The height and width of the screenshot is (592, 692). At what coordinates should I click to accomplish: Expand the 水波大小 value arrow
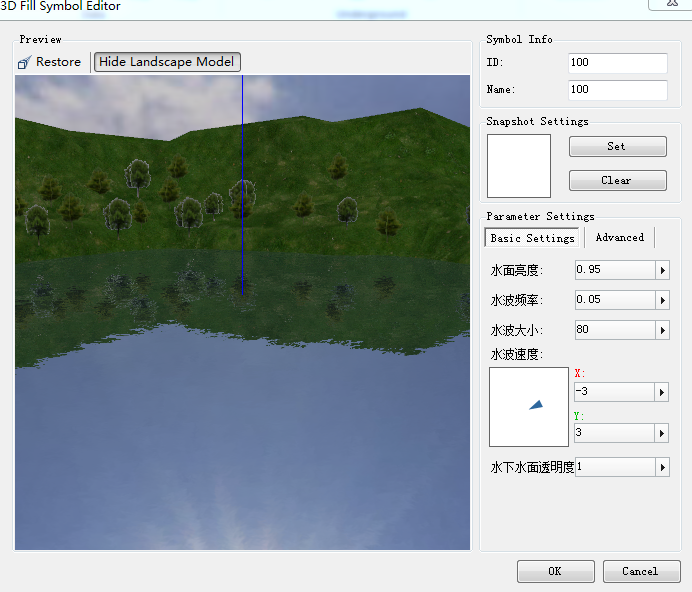click(661, 330)
